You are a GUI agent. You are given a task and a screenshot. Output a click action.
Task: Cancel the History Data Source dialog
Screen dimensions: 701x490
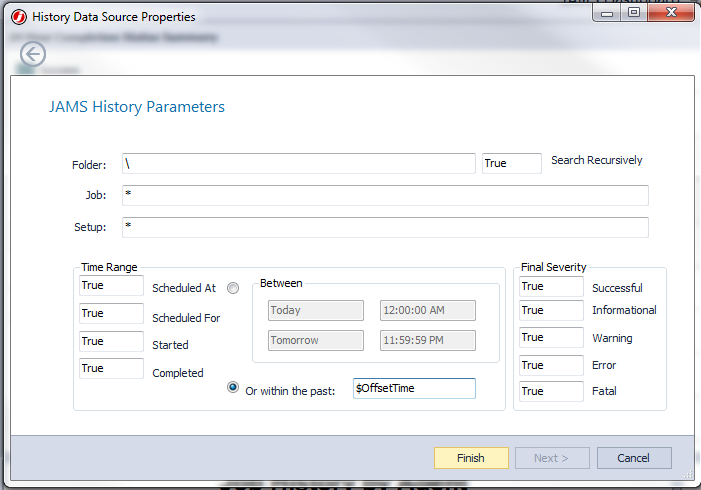[634, 458]
